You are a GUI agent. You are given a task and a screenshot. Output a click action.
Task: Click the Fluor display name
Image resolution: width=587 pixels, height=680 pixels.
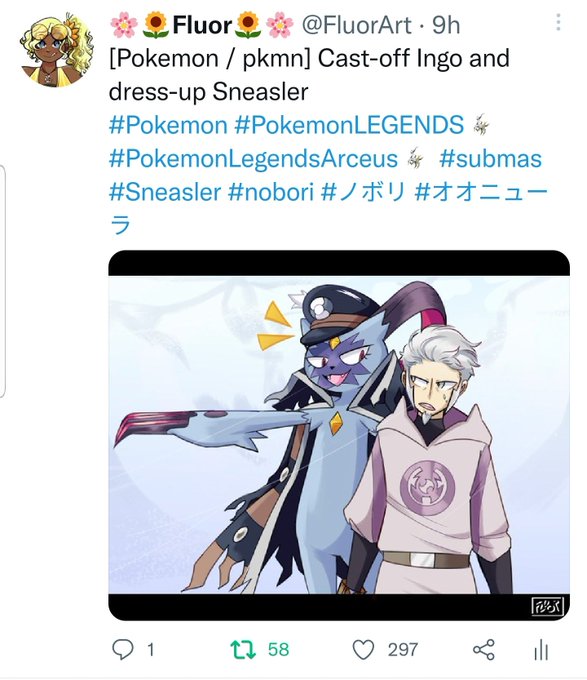click(202, 25)
